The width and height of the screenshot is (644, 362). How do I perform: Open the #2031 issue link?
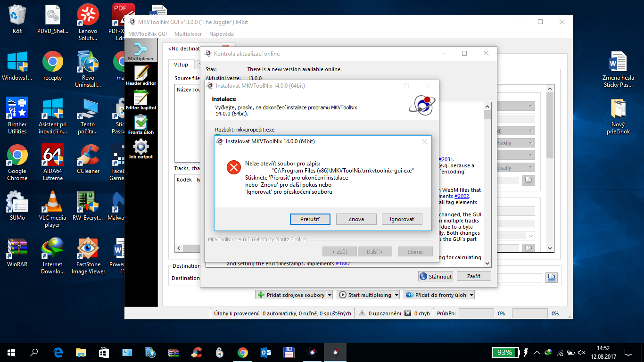(446, 159)
